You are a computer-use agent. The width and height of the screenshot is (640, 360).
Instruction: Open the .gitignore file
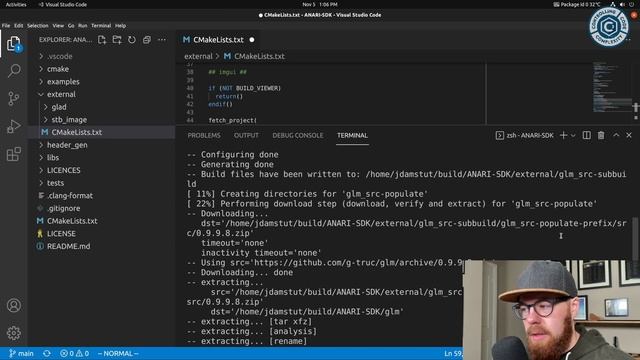point(101,208)
